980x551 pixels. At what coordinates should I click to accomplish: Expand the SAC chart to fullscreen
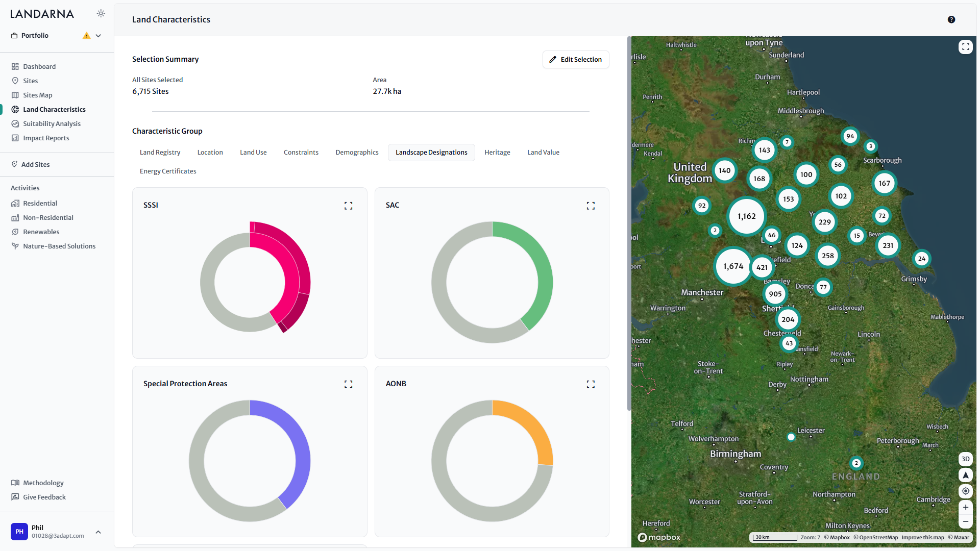click(x=591, y=206)
